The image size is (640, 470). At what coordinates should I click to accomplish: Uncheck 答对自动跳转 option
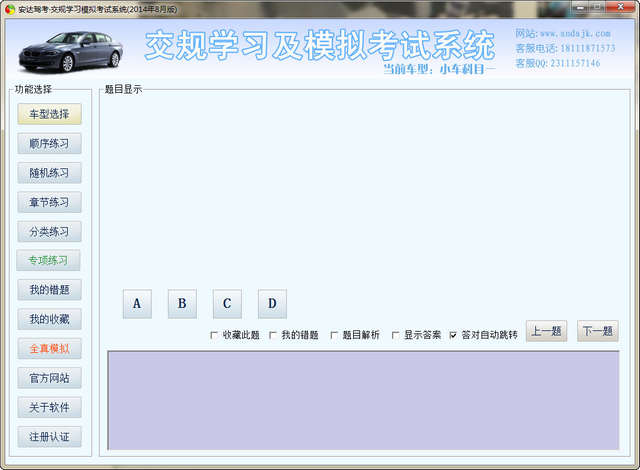pyautogui.click(x=453, y=335)
